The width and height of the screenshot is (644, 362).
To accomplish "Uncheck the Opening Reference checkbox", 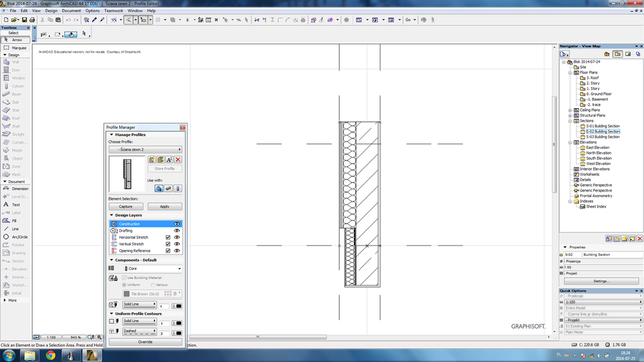I will (x=168, y=251).
